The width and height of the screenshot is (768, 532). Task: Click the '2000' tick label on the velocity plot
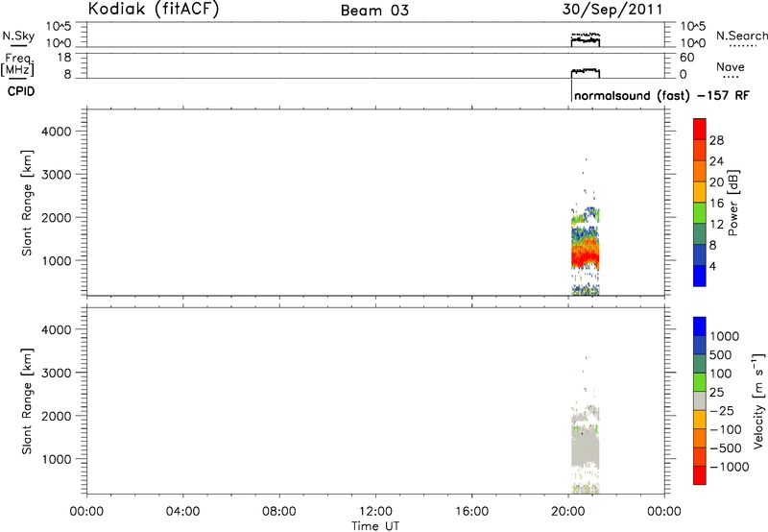[x=57, y=416]
